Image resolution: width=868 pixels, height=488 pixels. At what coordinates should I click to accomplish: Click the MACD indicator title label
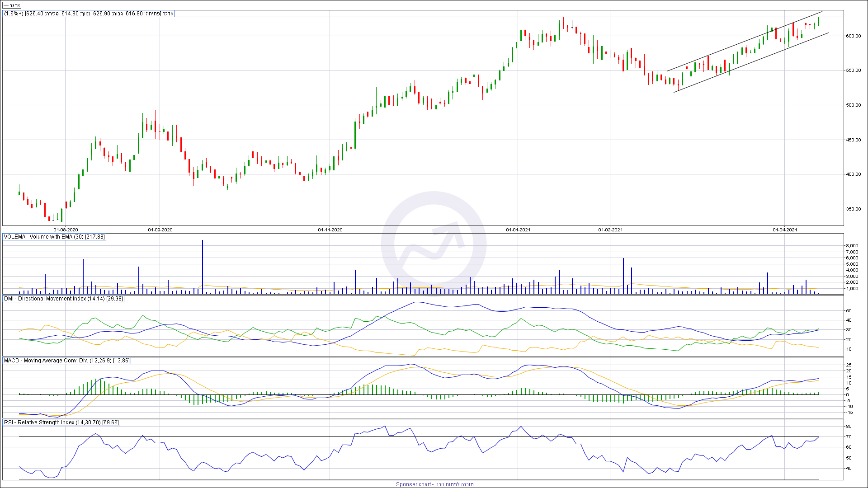point(66,361)
